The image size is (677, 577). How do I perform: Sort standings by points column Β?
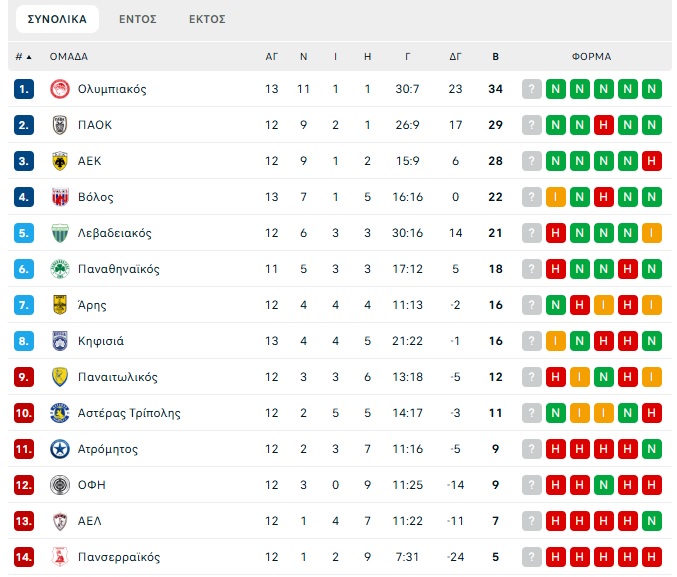495,57
